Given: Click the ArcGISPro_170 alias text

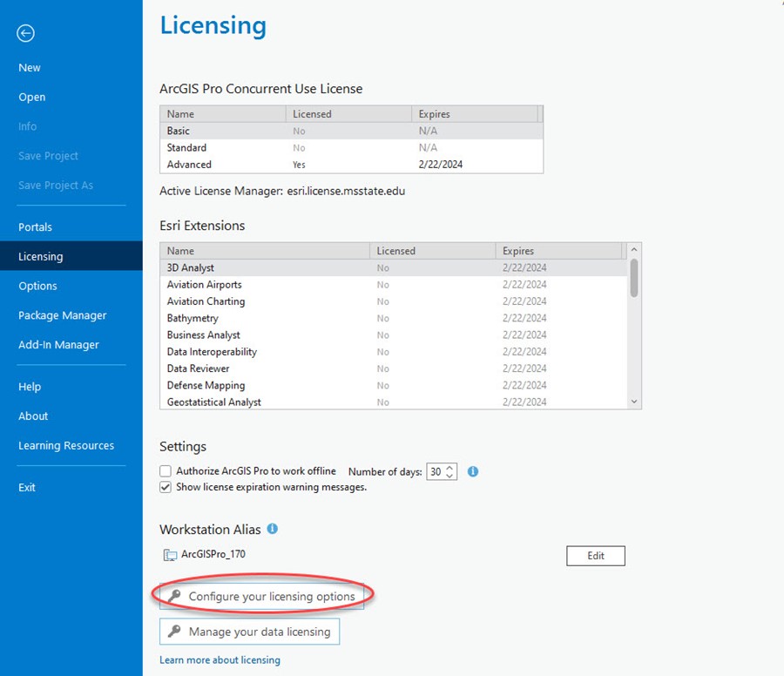Looking at the screenshot, I should tap(213, 554).
